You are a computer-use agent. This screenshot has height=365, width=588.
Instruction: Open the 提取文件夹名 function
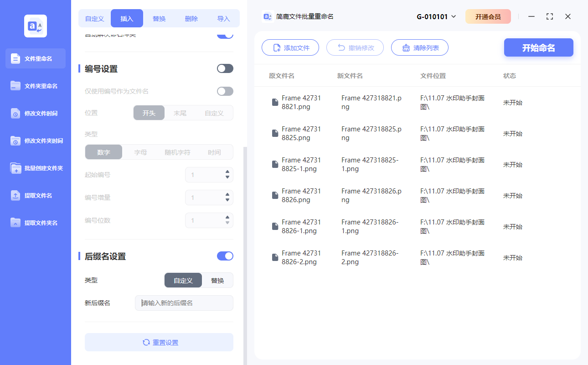[35, 223]
